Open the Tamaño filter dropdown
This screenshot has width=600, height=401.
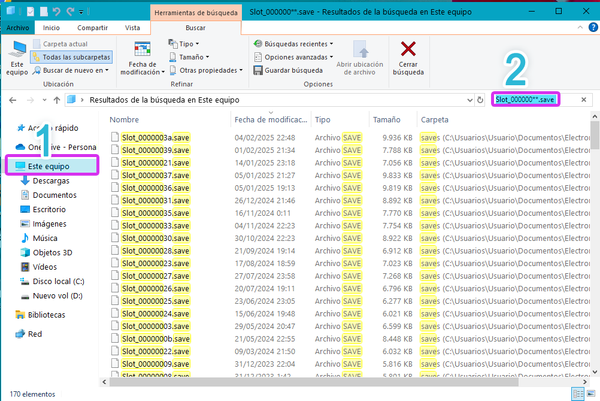coord(189,57)
